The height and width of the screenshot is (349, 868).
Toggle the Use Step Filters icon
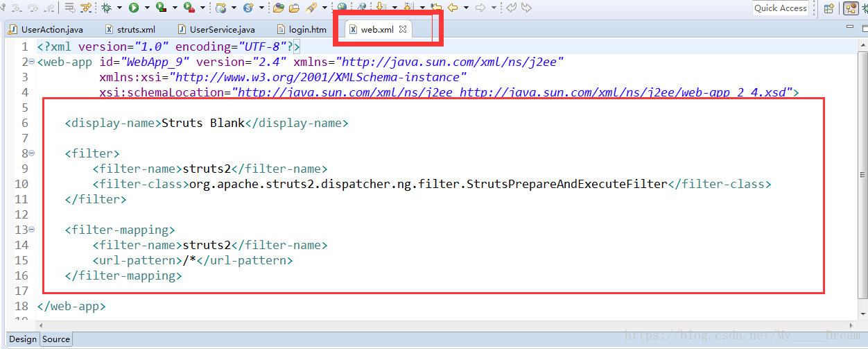tap(85, 8)
